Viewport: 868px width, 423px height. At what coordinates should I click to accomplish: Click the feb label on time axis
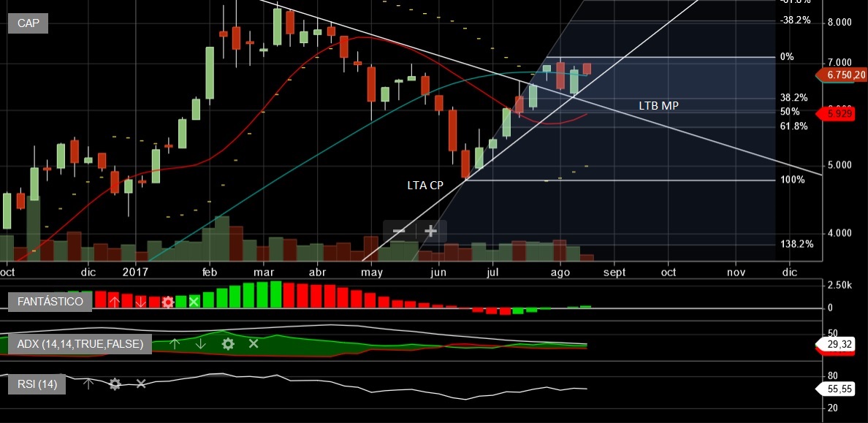tap(210, 272)
